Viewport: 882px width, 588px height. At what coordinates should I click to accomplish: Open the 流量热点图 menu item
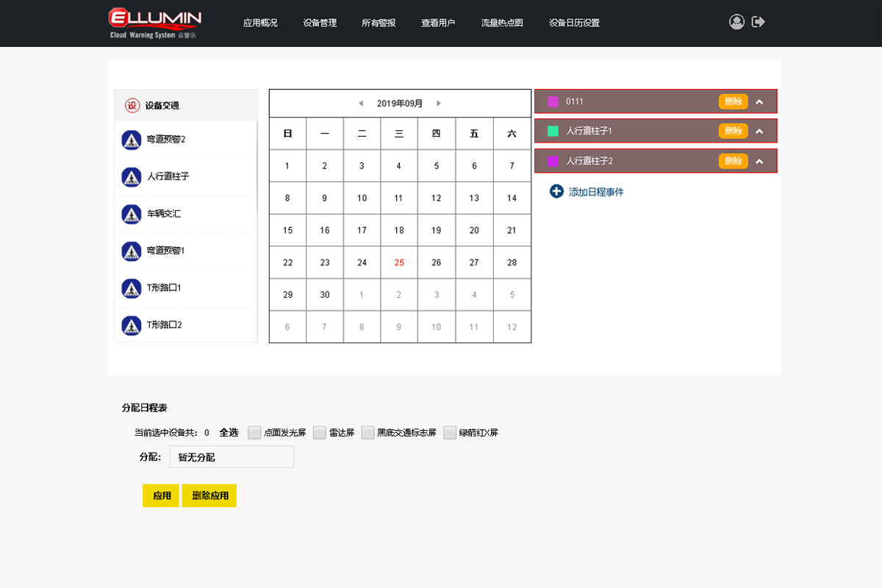click(x=502, y=23)
